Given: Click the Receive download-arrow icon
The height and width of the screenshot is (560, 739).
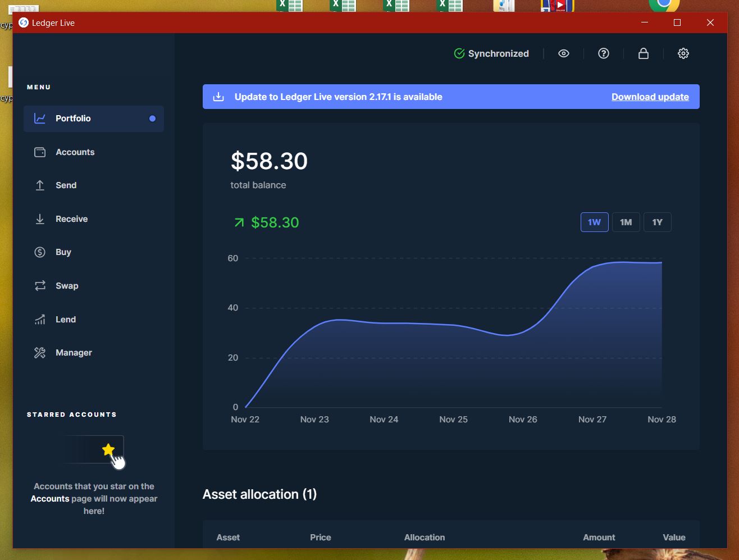Looking at the screenshot, I should pyautogui.click(x=40, y=219).
